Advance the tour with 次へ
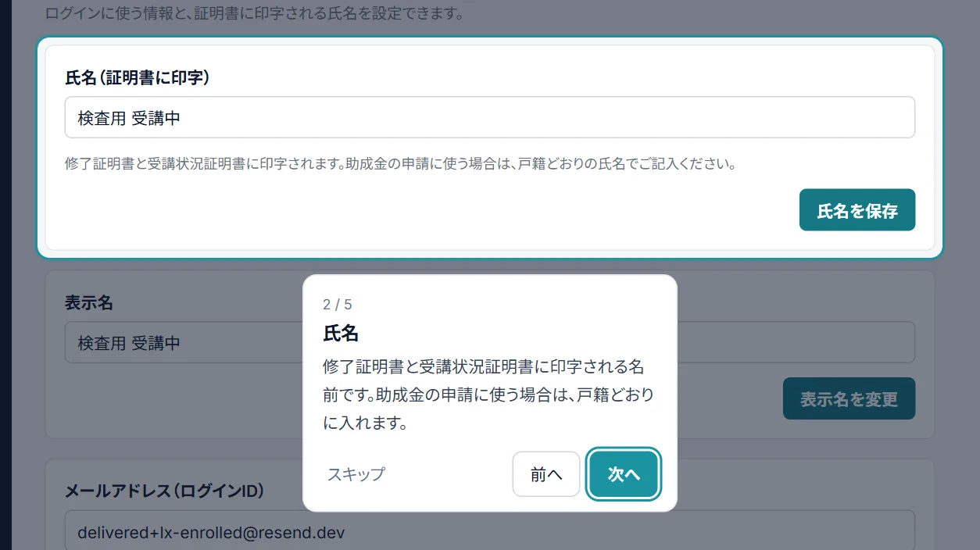This screenshot has width=980, height=550. [624, 474]
